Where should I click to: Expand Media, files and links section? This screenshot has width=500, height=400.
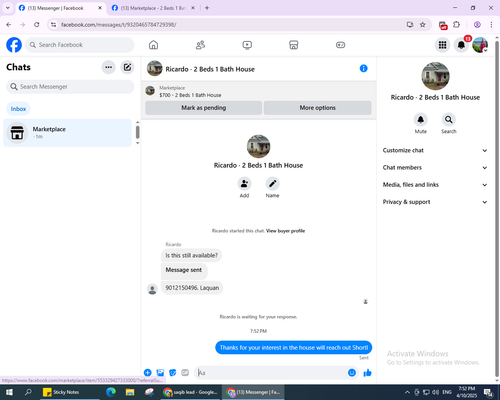click(x=435, y=185)
